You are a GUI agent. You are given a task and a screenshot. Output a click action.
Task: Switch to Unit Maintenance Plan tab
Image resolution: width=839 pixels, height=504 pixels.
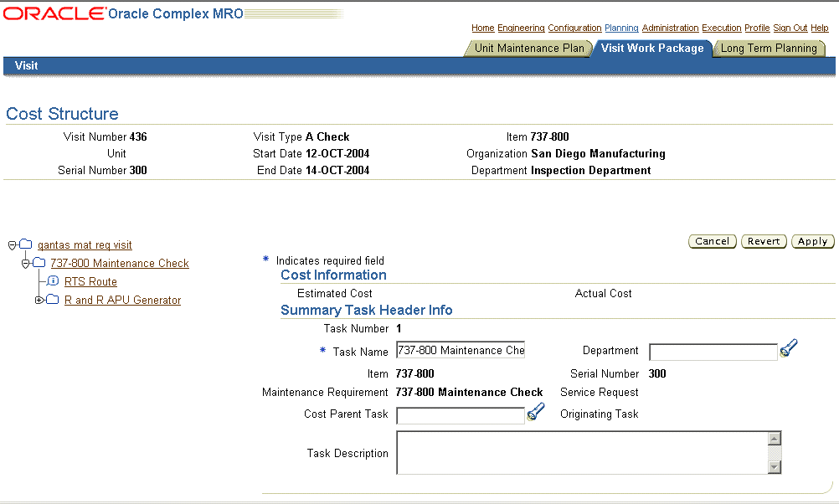(x=529, y=49)
